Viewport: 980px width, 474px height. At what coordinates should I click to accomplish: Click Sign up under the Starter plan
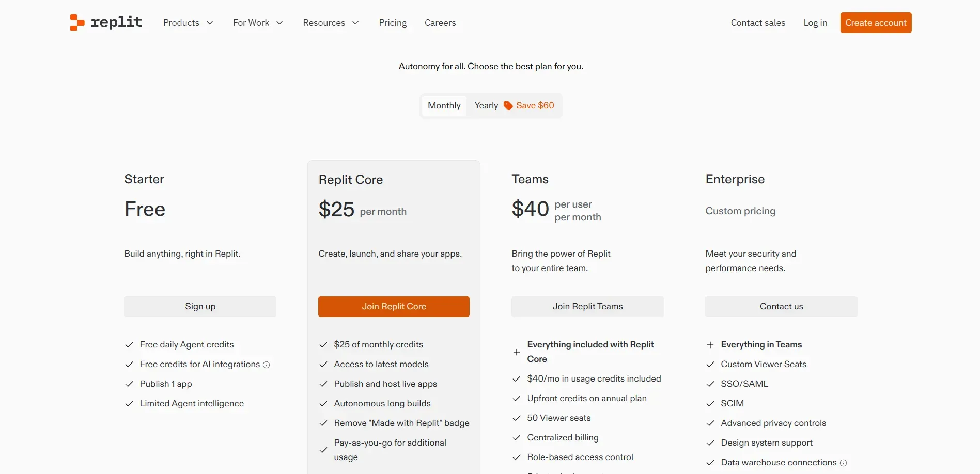tap(199, 306)
